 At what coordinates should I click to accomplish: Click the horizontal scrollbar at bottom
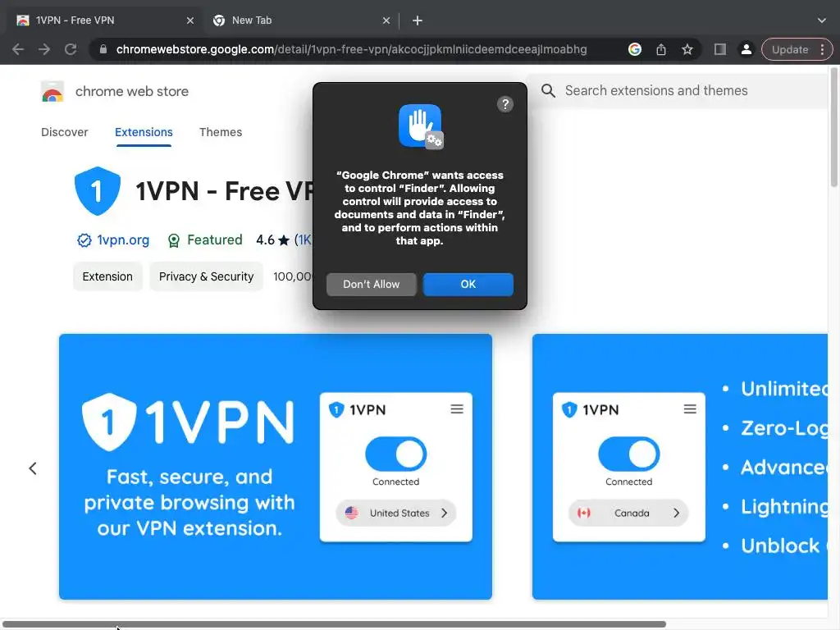pyautogui.click(x=334, y=624)
